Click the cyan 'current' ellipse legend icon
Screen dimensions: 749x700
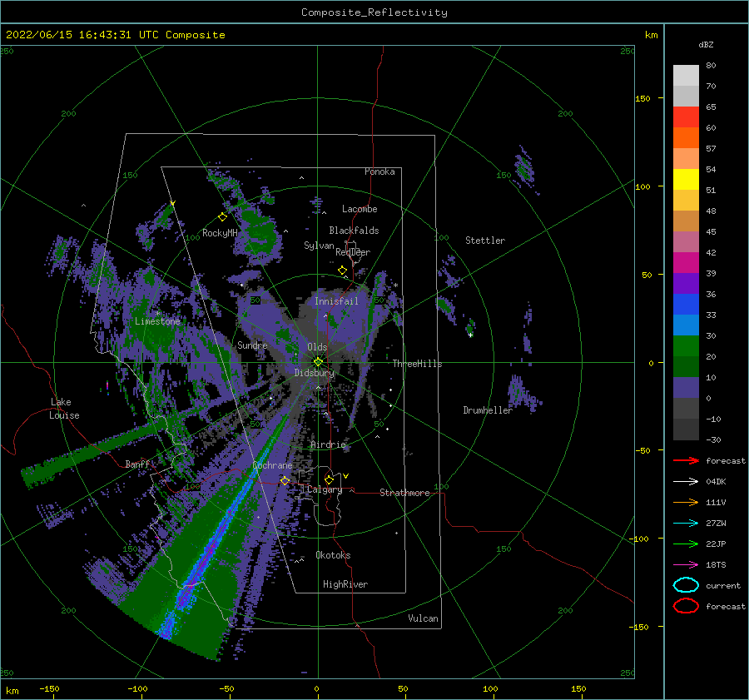click(686, 585)
